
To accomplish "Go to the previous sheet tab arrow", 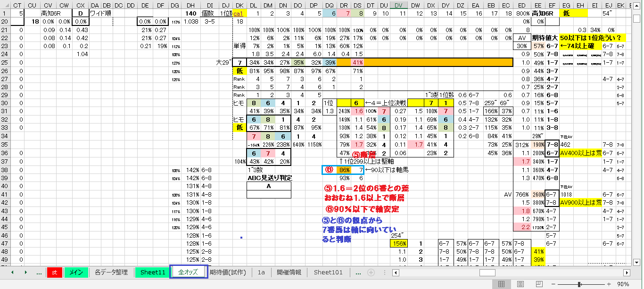I will point(12,272).
